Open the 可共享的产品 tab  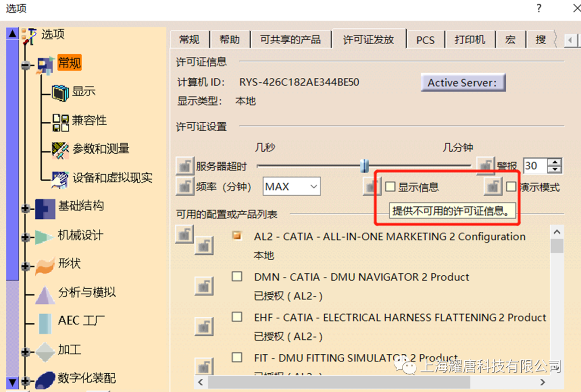coord(290,40)
